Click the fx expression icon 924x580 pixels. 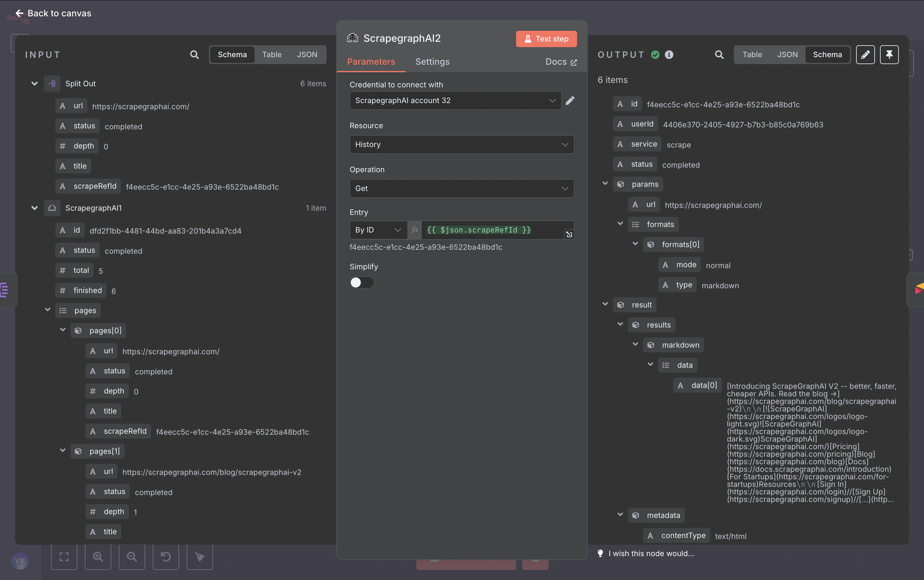[415, 230]
